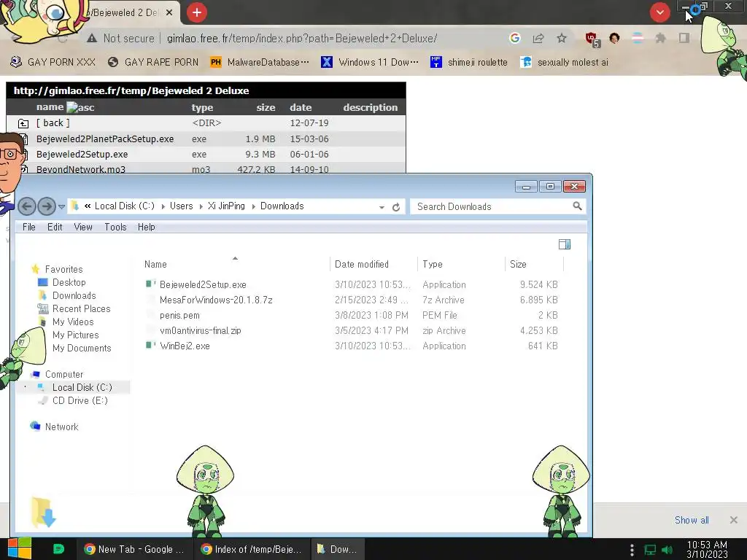This screenshot has width=747, height=560.
Task: Refresh the Downloads folder view
Action: [396, 207]
